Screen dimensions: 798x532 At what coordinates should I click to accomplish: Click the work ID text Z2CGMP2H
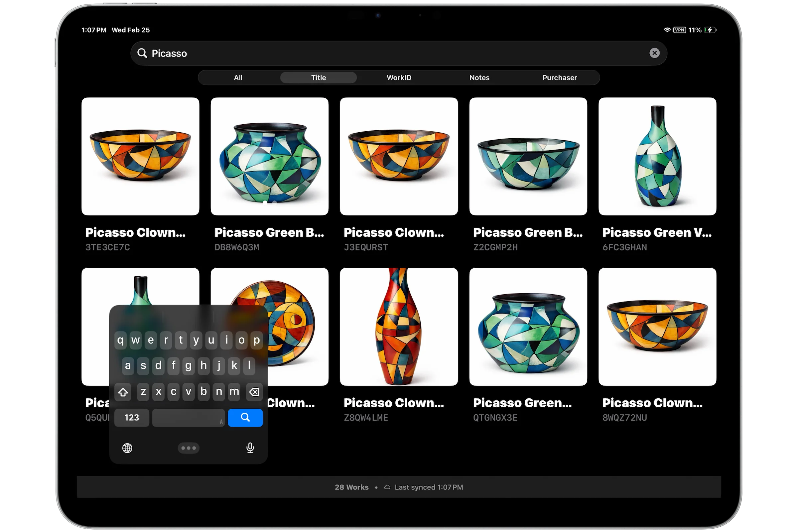495,247
